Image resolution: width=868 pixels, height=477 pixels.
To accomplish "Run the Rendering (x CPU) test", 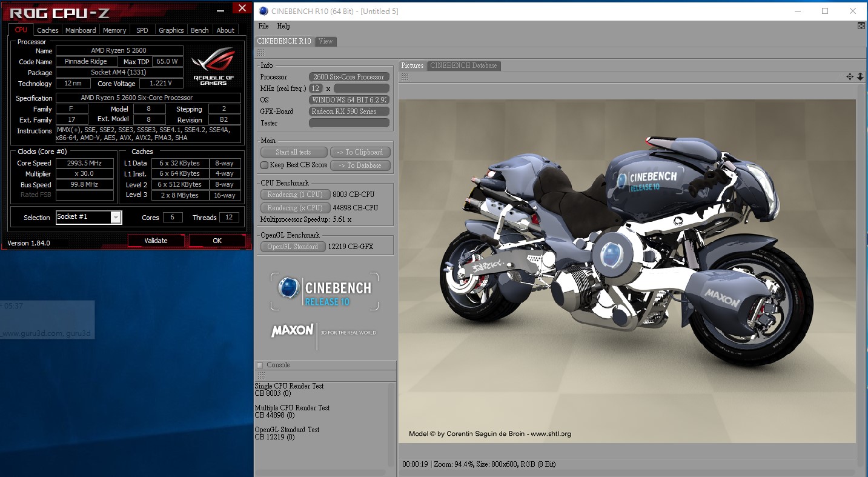I will point(295,208).
